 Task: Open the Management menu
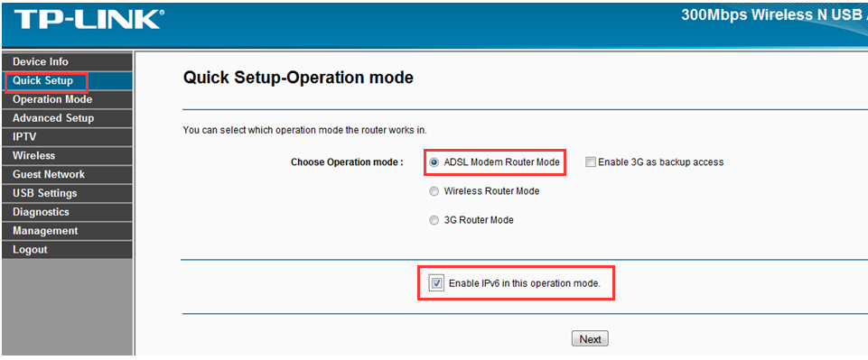[x=67, y=231]
